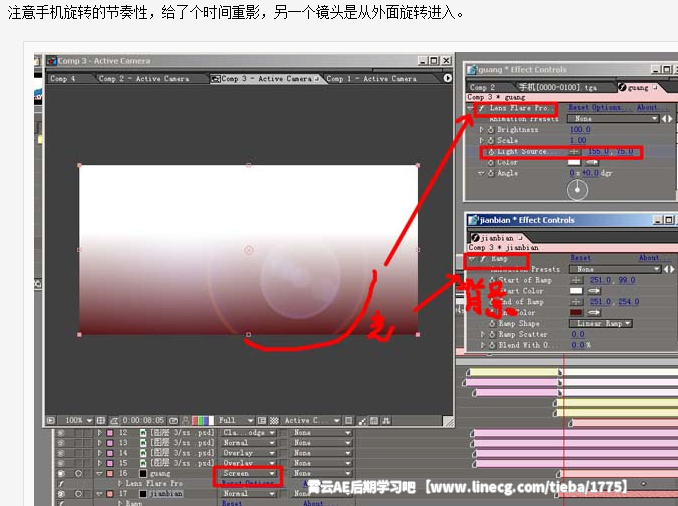Screen dimensions: 678x506
Task: Hide layer 17 jianbian video
Action: coord(61,493)
